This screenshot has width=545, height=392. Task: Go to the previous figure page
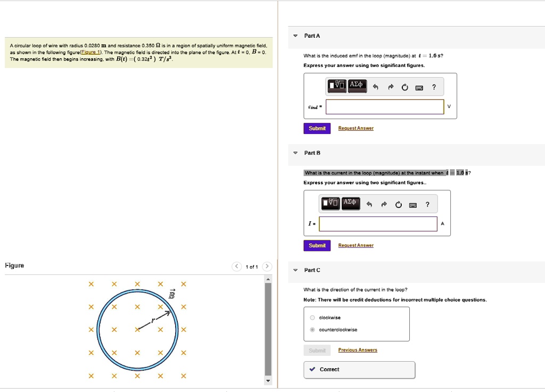236,266
